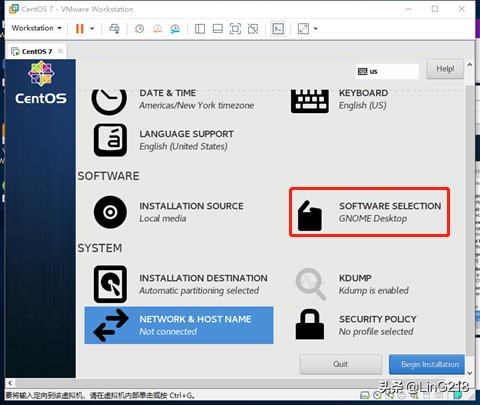This screenshot has height=405, width=480.
Task: Click the vertical scrollbar down arrow
Action: point(470,373)
